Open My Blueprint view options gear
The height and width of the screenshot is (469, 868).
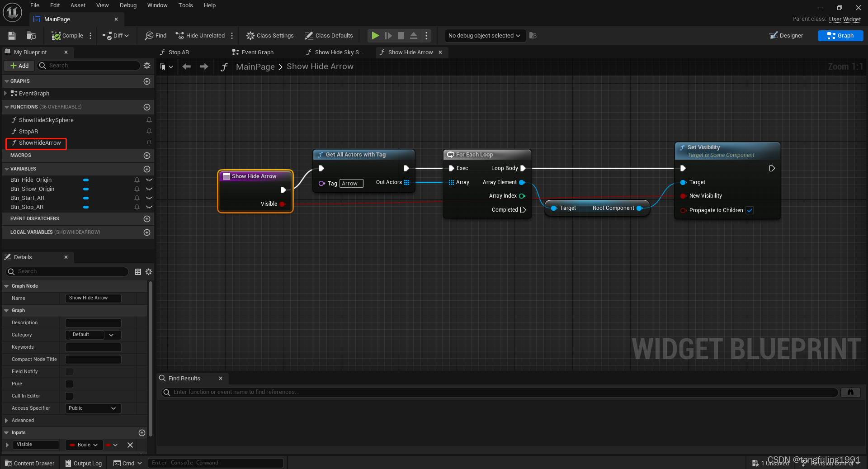coord(147,66)
